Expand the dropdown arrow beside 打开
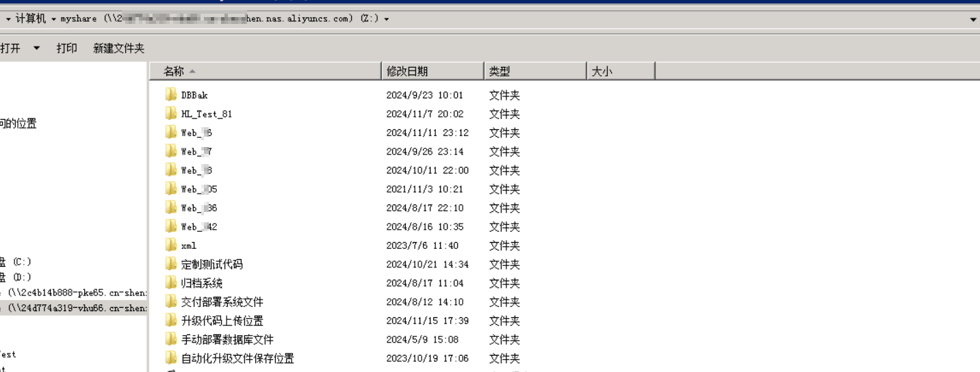Image resolution: width=980 pixels, height=372 pixels. pyautogui.click(x=36, y=49)
